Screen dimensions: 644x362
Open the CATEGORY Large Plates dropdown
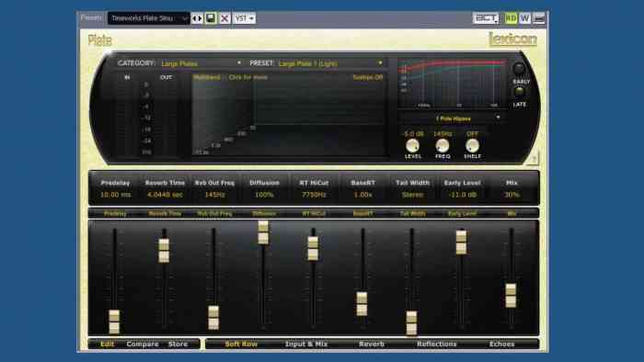201,63
